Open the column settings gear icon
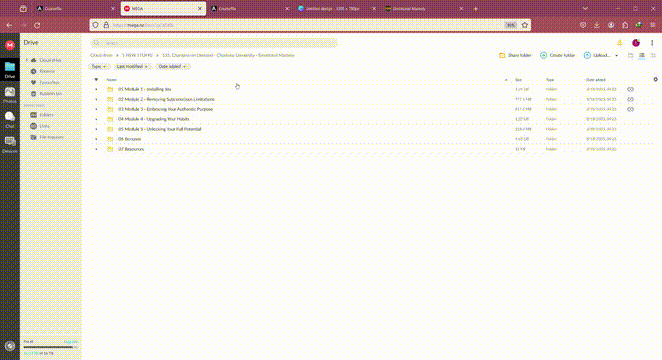 tap(655, 79)
